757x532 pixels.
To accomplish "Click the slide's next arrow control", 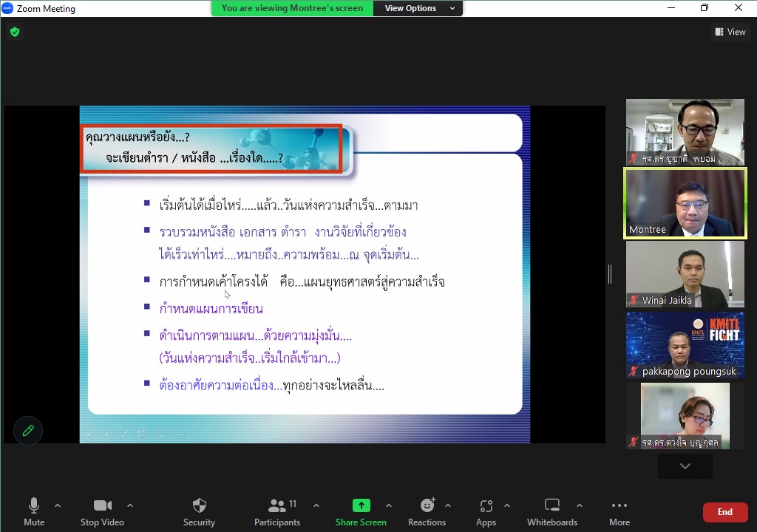I will tap(106, 434).
